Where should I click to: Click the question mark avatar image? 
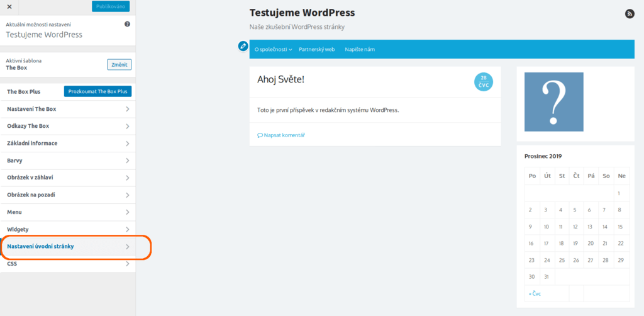click(553, 102)
